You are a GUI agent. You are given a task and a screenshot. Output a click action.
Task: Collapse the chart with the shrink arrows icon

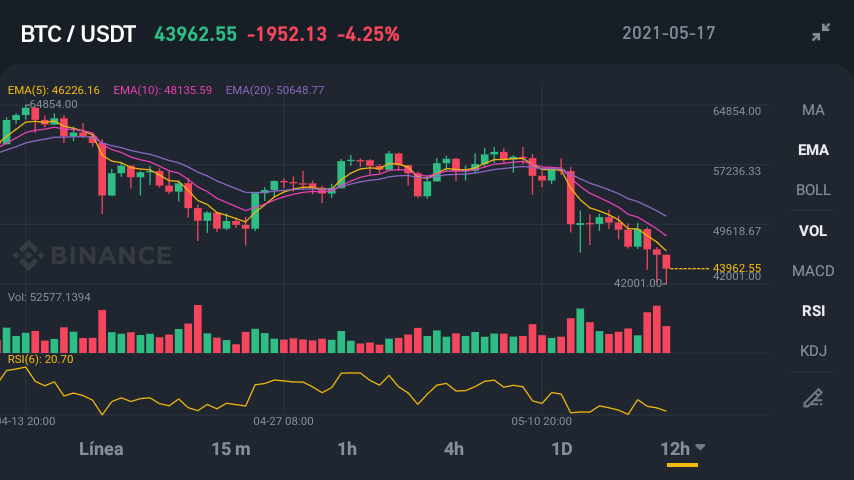click(821, 32)
